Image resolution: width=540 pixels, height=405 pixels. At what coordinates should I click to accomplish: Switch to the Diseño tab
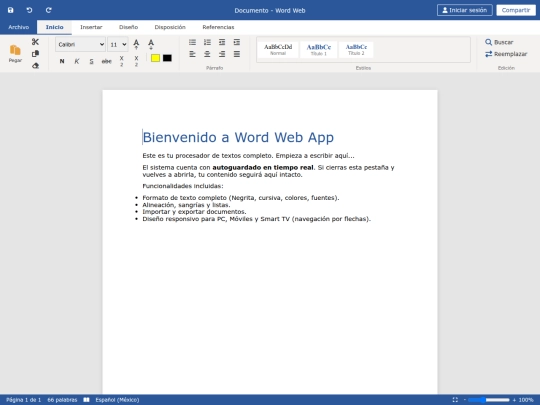[x=128, y=27]
